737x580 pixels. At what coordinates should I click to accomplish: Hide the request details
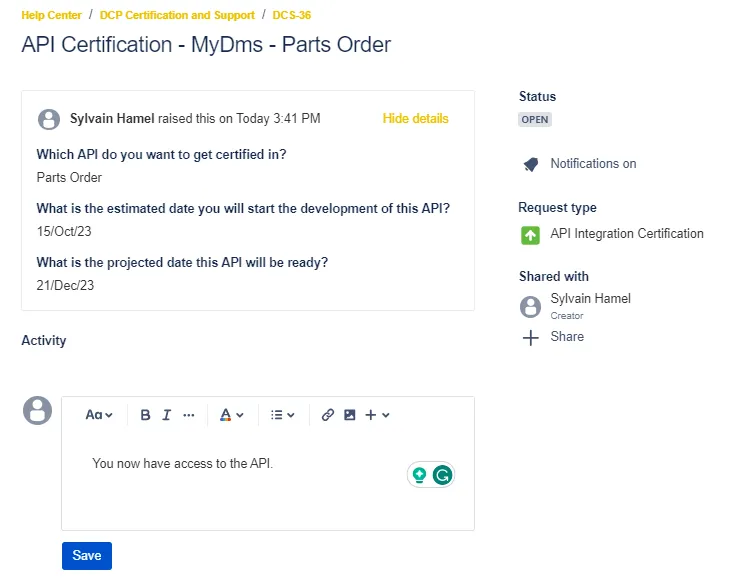pos(416,118)
